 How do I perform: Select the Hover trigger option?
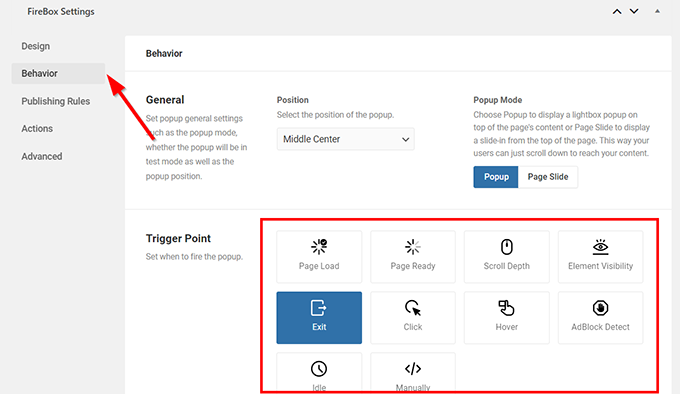(507, 318)
